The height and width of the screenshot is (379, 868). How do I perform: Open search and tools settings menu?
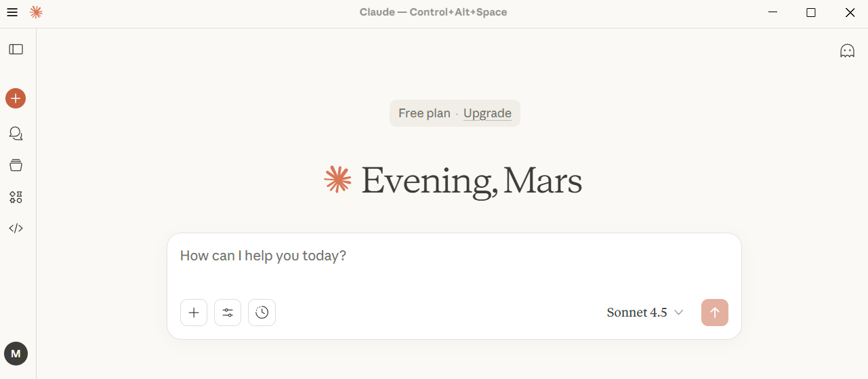[x=228, y=313]
